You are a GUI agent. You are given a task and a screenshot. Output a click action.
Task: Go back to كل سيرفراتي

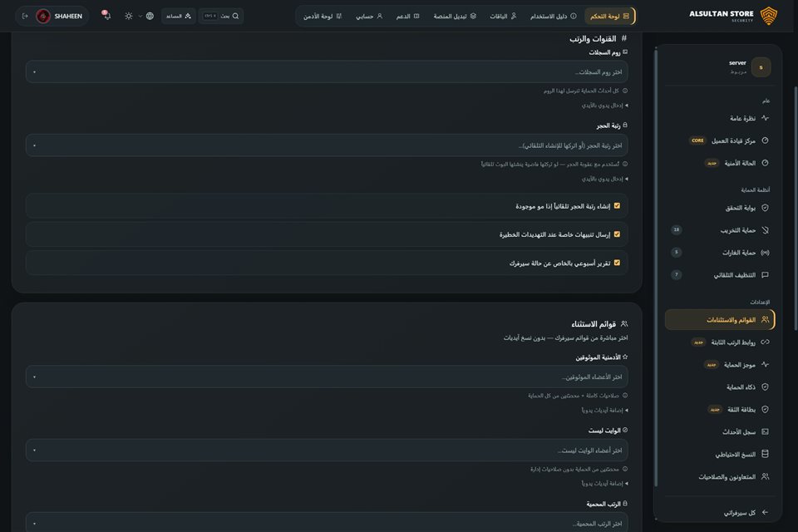pyautogui.click(x=719, y=512)
